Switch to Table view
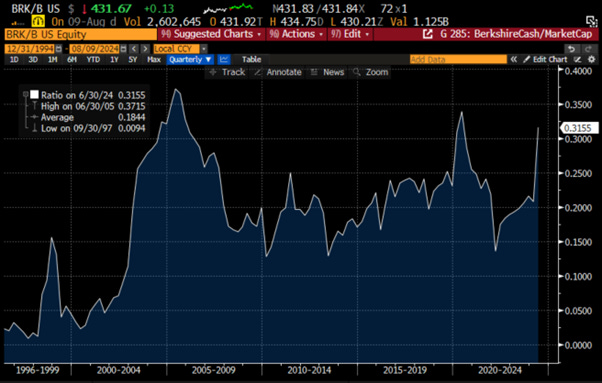Viewport: 602px width, 383px height. point(251,59)
